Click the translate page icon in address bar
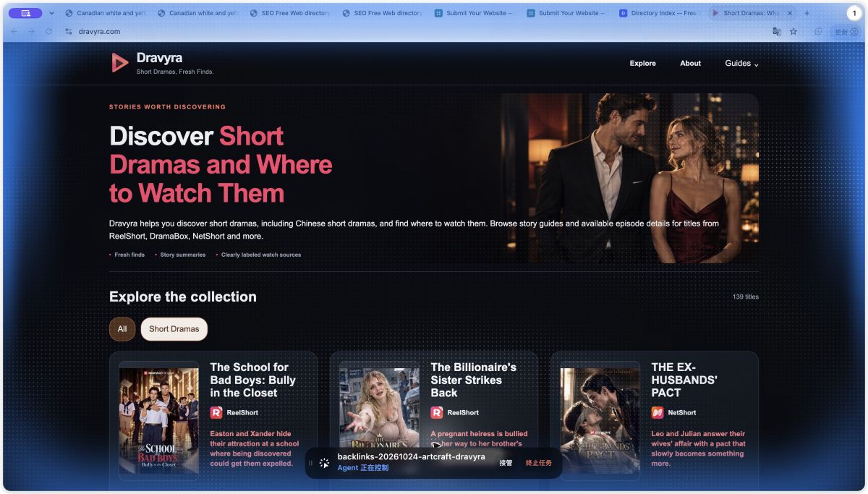 coord(777,32)
